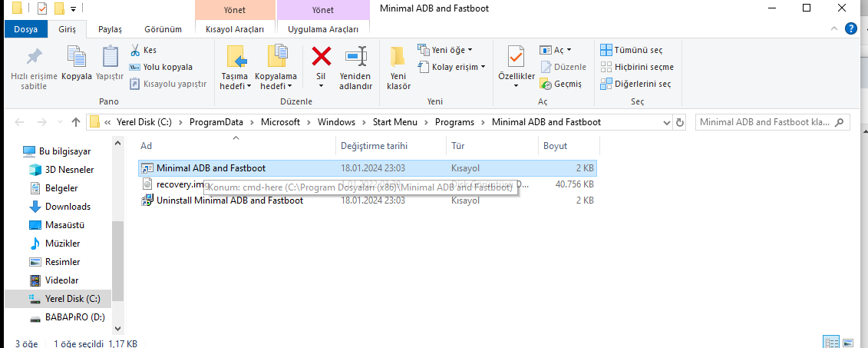
Task: Click Hiçbirini seçme
Action: [637, 67]
